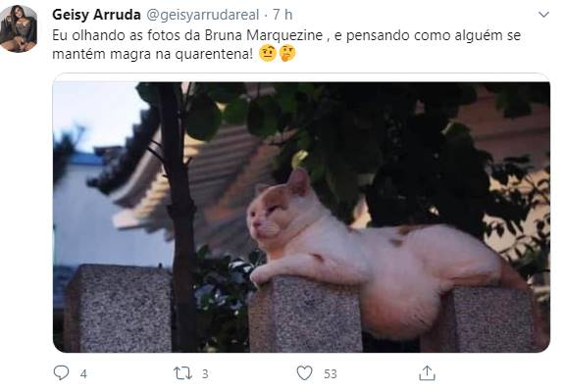Expand the tweet options chevron menu

pyautogui.click(x=543, y=15)
